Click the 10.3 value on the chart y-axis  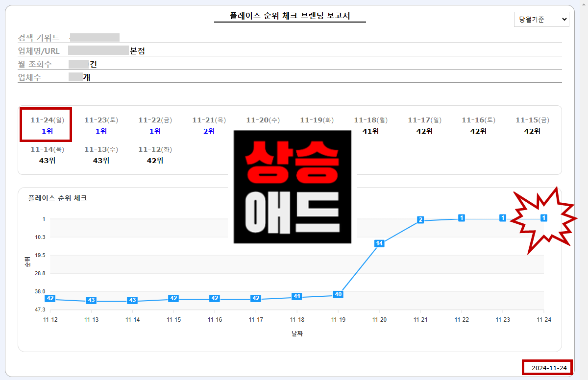40,237
